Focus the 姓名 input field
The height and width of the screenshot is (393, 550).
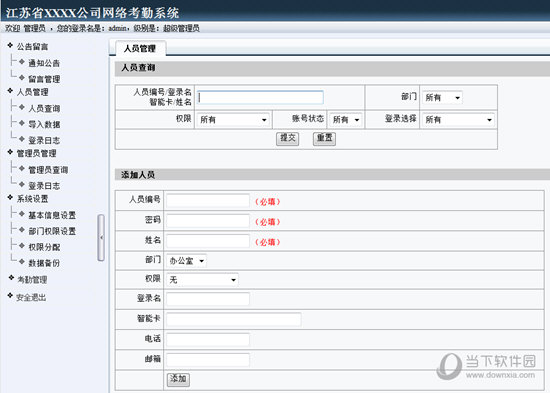[x=208, y=241]
